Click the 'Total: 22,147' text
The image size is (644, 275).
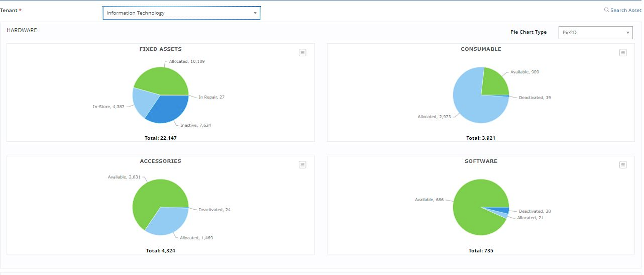[x=161, y=138]
